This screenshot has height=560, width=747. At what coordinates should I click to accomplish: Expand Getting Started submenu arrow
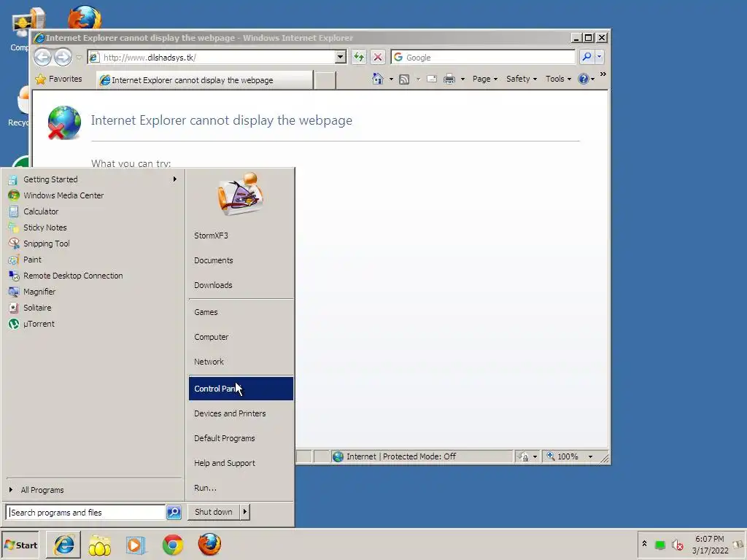pyautogui.click(x=175, y=179)
